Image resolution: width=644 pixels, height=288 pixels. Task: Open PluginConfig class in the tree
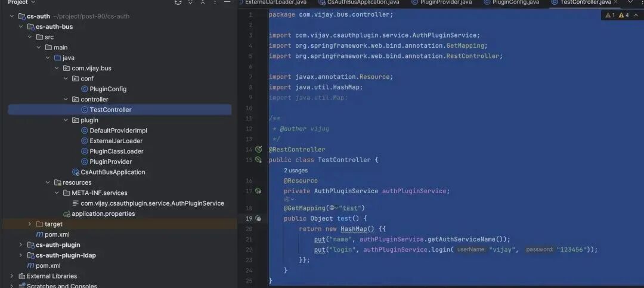[107, 89]
